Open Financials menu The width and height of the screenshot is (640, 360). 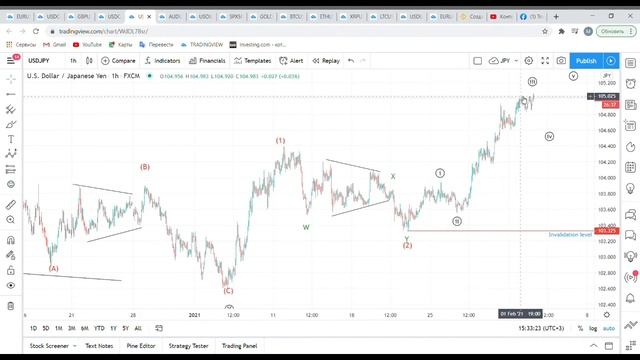(x=207, y=61)
